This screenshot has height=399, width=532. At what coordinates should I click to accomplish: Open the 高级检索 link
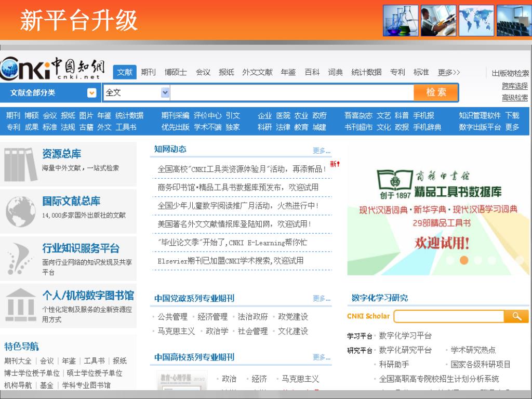point(515,98)
